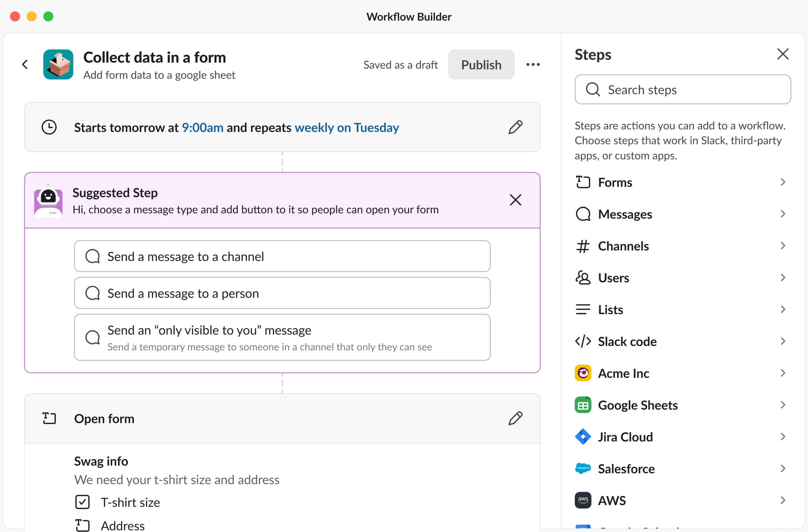Click the ballot box workflow icon
The height and width of the screenshot is (532, 808).
[x=58, y=65]
